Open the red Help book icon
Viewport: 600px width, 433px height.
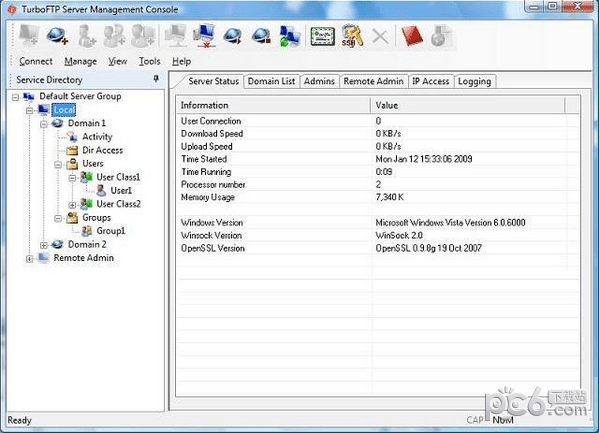412,36
